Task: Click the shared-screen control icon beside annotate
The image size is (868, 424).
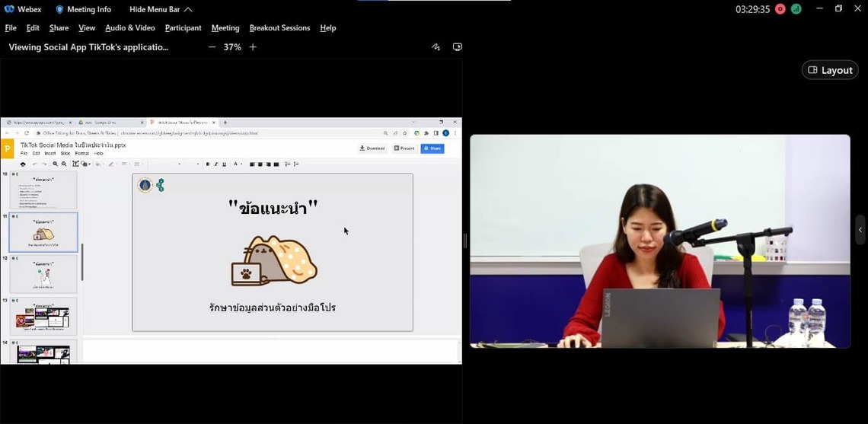Action: [x=457, y=47]
